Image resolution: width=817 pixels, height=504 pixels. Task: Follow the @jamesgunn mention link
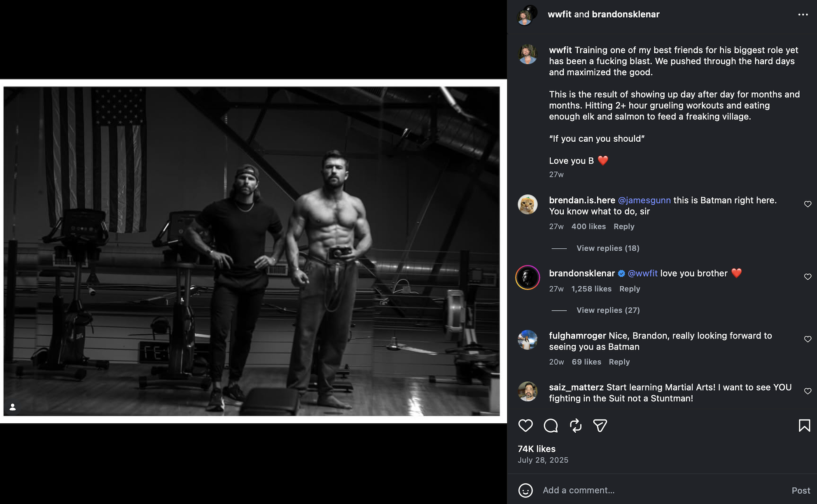(644, 200)
